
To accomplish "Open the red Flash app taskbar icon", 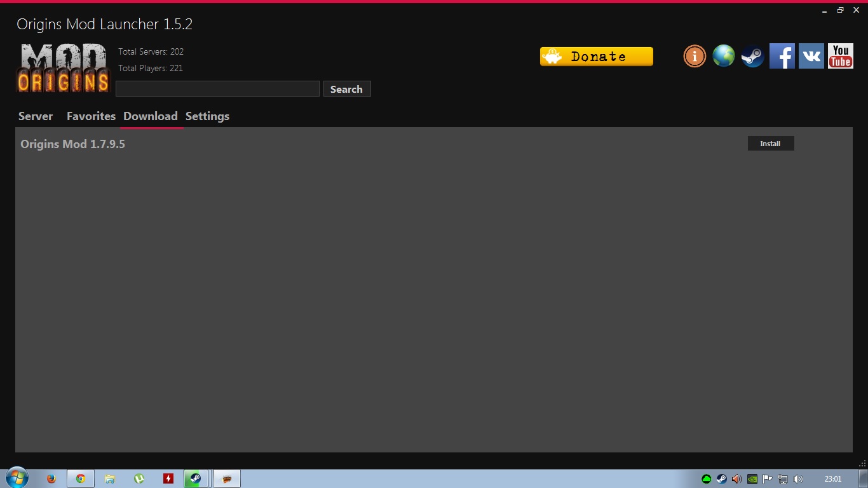I will tap(168, 479).
